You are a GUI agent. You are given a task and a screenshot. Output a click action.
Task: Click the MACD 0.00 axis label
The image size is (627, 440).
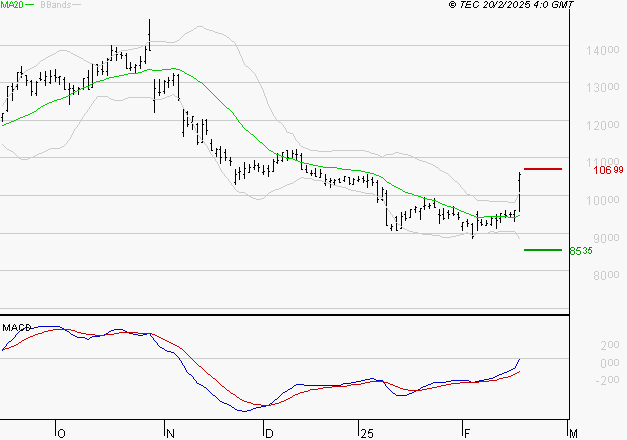(610, 363)
